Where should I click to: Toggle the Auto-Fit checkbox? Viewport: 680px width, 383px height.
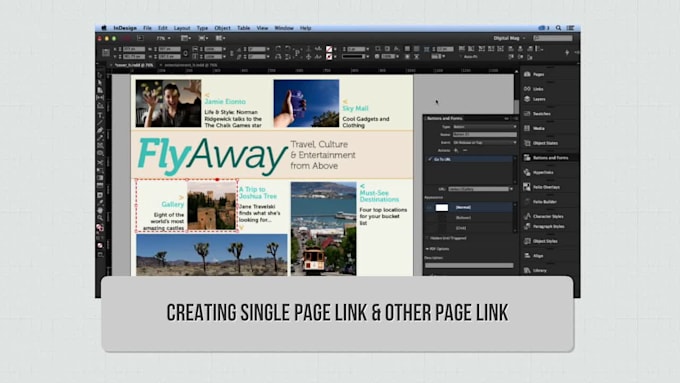coord(461,57)
